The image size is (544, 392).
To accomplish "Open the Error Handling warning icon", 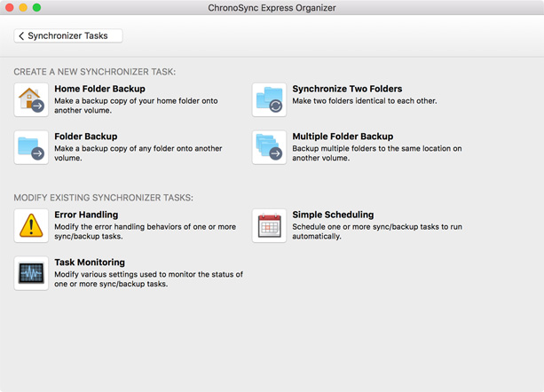I will pyautogui.click(x=31, y=225).
